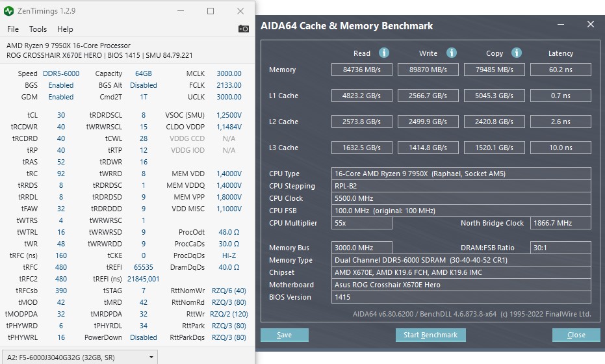Click Memory Read value 84736 MB/s
Viewport: 605px width, 364px height.
click(361, 70)
